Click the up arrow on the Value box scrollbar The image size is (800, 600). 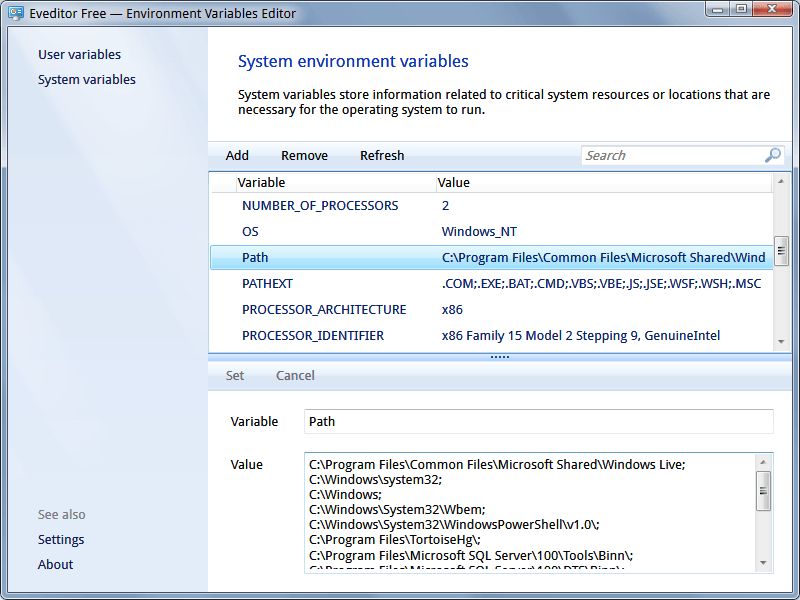point(762,463)
